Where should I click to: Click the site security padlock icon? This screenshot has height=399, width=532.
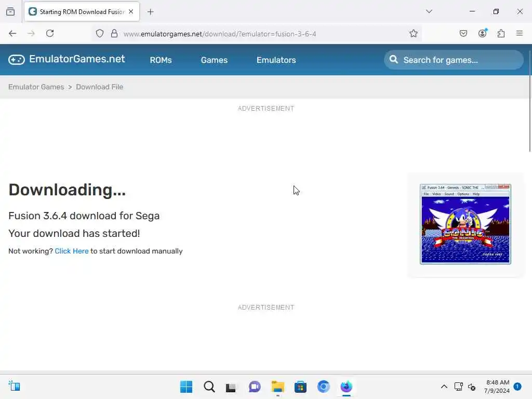point(114,33)
